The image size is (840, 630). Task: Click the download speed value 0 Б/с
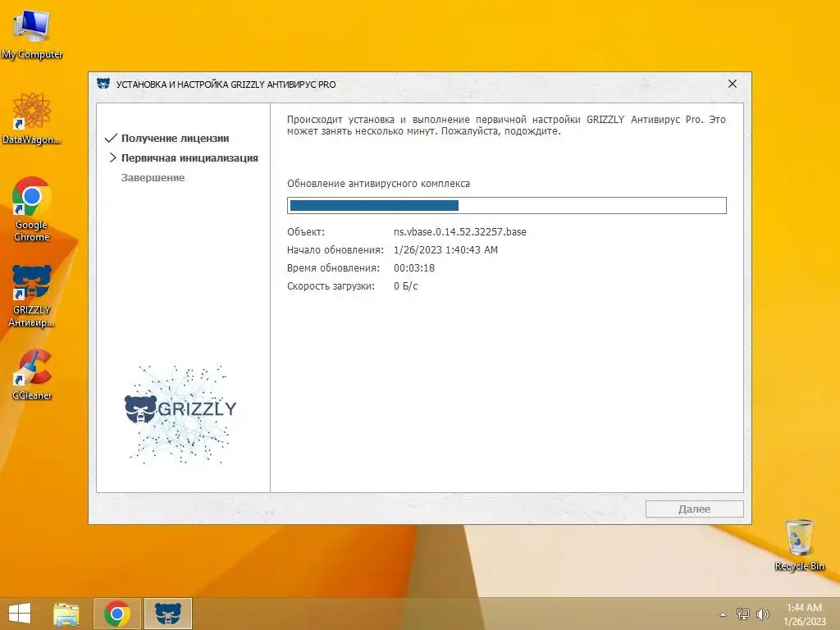point(405,286)
